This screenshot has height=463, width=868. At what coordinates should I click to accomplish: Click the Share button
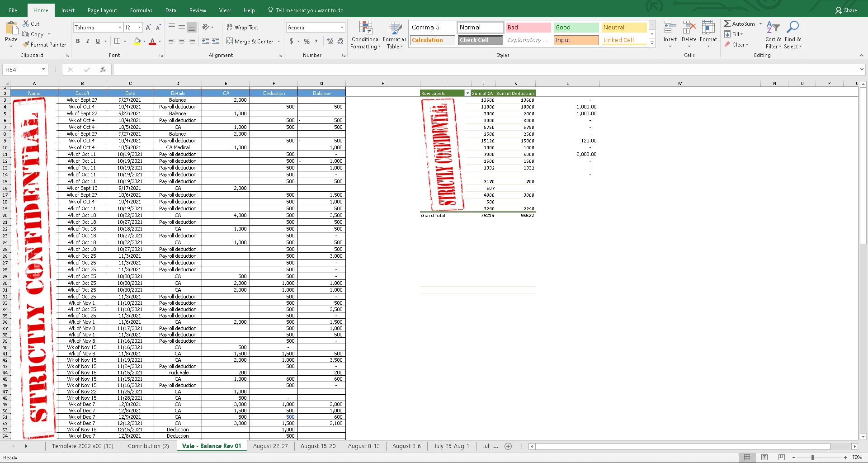point(846,10)
